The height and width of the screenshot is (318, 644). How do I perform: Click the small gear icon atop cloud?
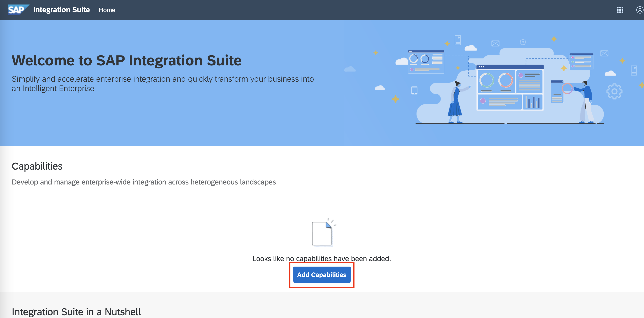pos(523,42)
